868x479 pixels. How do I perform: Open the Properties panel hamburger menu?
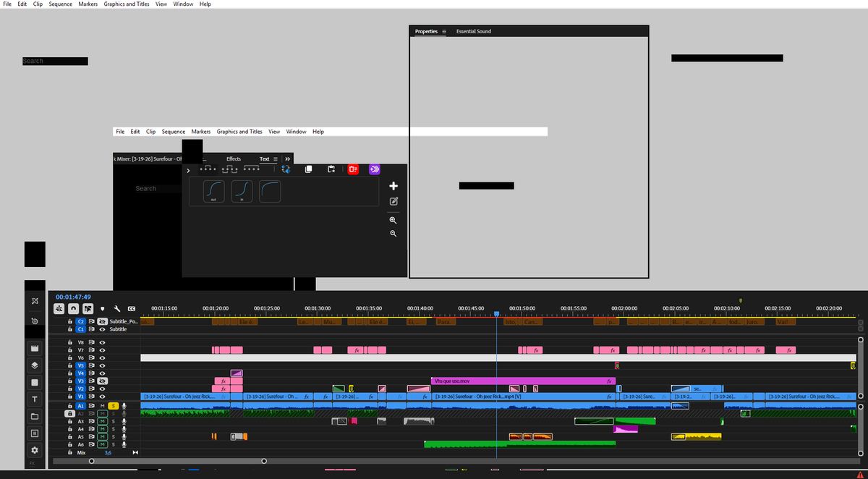444,32
